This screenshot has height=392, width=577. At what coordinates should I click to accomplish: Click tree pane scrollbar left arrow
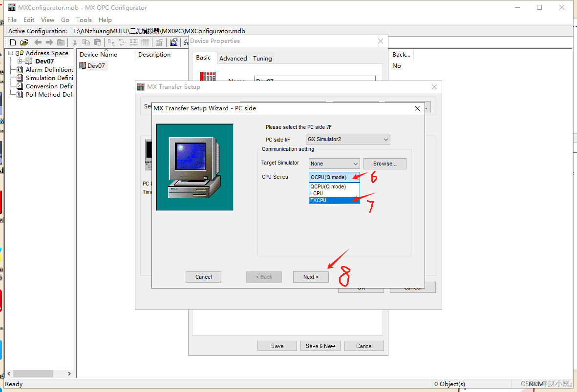click(9, 373)
